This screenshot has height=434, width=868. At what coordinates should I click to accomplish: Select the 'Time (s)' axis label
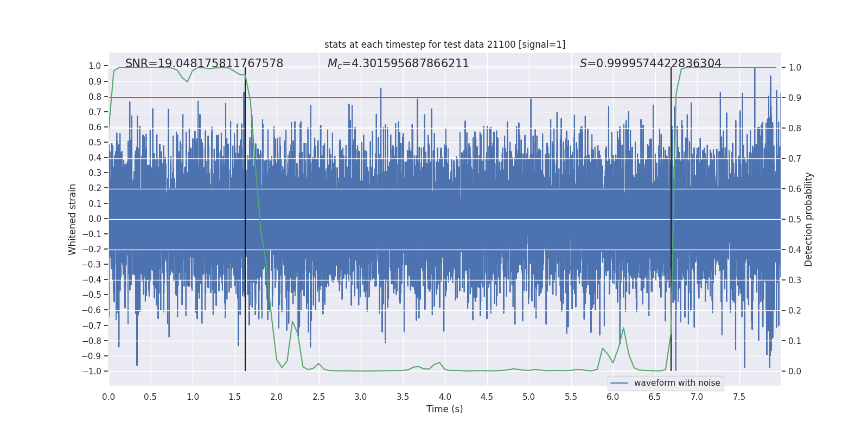(445, 409)
